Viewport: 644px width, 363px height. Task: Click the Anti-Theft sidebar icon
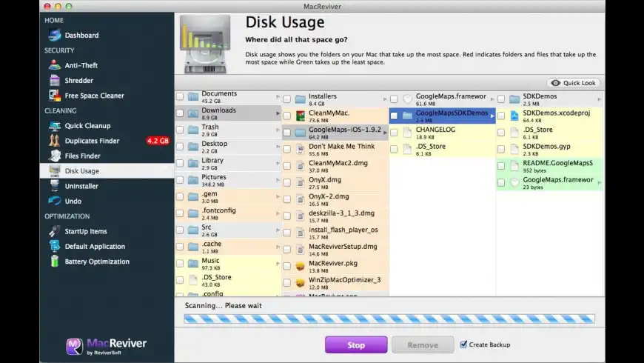[x=55, y=65]
